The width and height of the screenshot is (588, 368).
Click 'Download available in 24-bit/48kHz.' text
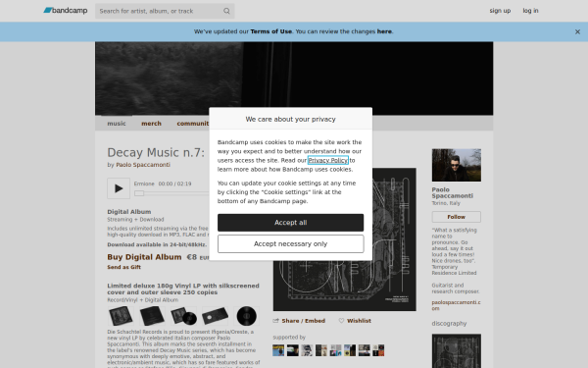pos(157,244)
